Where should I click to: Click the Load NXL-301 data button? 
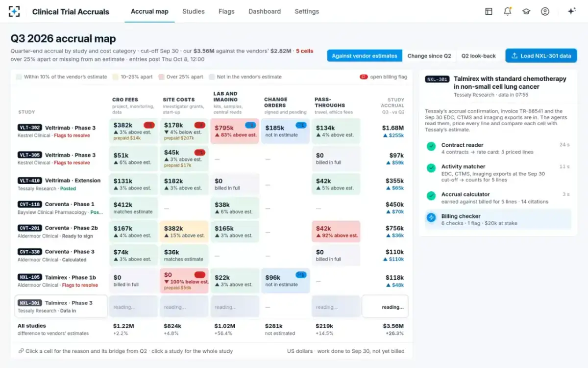pyautogui.click(x=541, y=56)
